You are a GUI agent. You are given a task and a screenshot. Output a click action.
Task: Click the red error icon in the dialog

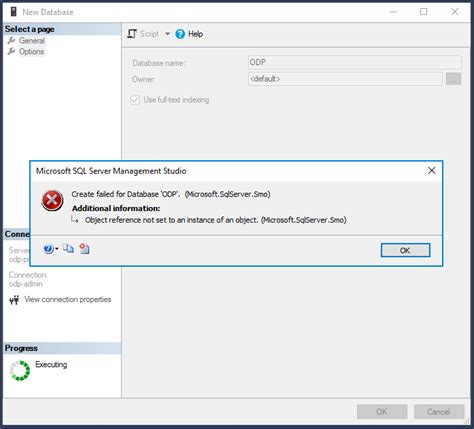(52, 201)
